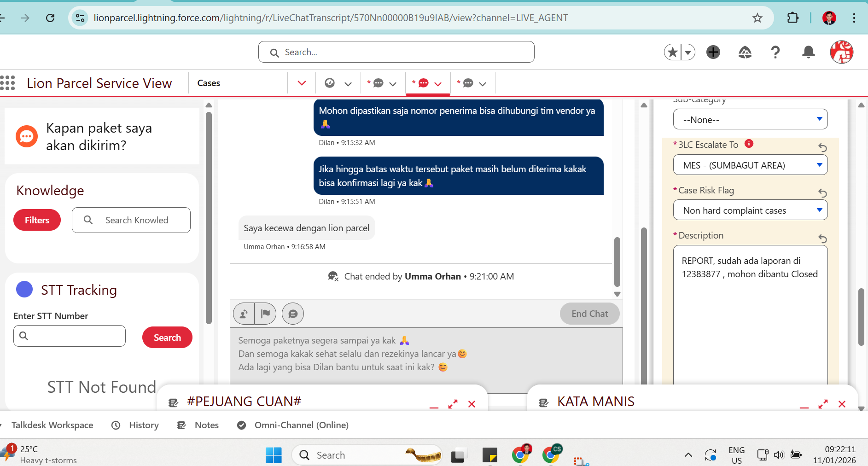Click the Enter STT Number field

70,336
